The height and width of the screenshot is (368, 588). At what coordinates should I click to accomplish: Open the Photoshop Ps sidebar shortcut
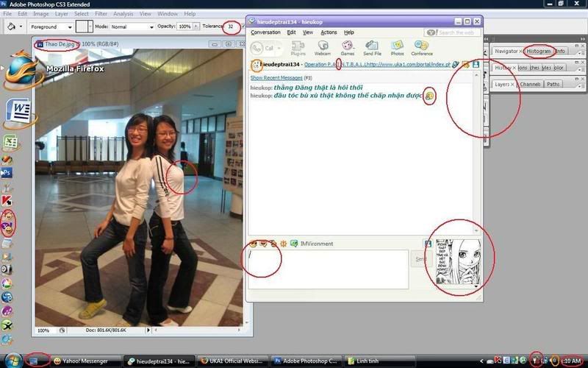click(x=7, y=173)
